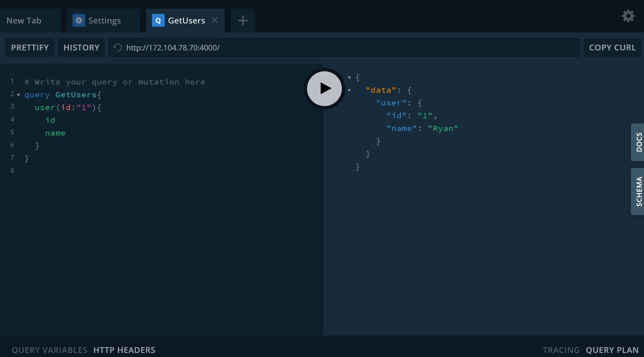Switch to the New Tab tab
The height and width of the screenshot is (357, 644).
point(30,21)
